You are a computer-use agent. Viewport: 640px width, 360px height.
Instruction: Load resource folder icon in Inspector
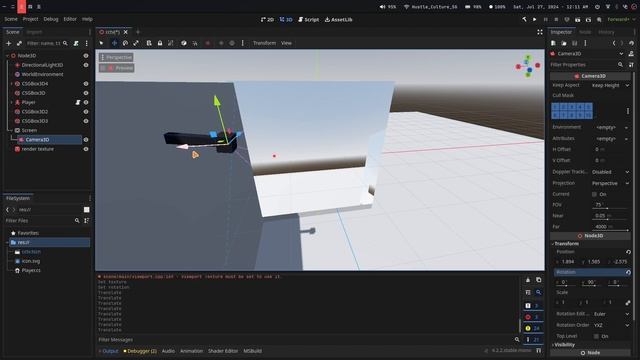(x=564, y=43)
